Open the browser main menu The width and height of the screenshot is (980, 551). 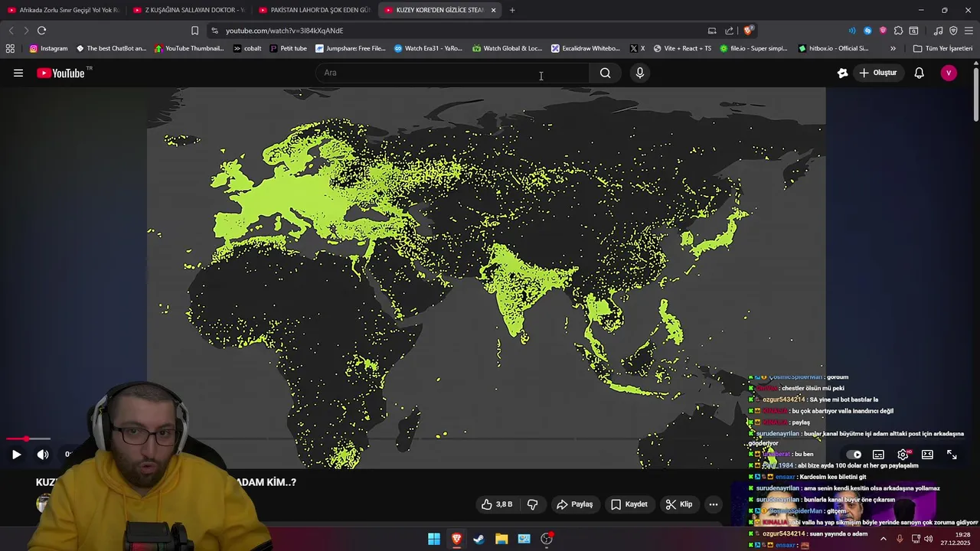[969, 31]
